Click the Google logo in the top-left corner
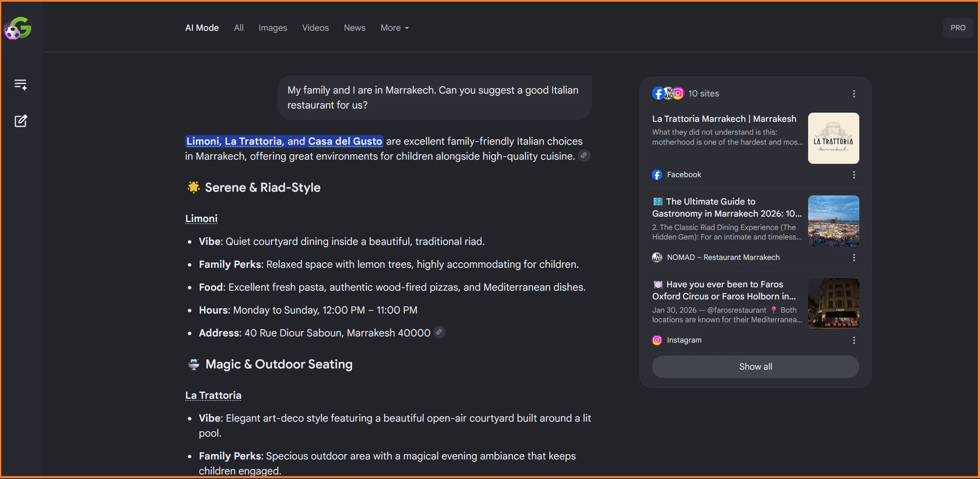Screen dimensions: 980x479 (x=17, y=28)
